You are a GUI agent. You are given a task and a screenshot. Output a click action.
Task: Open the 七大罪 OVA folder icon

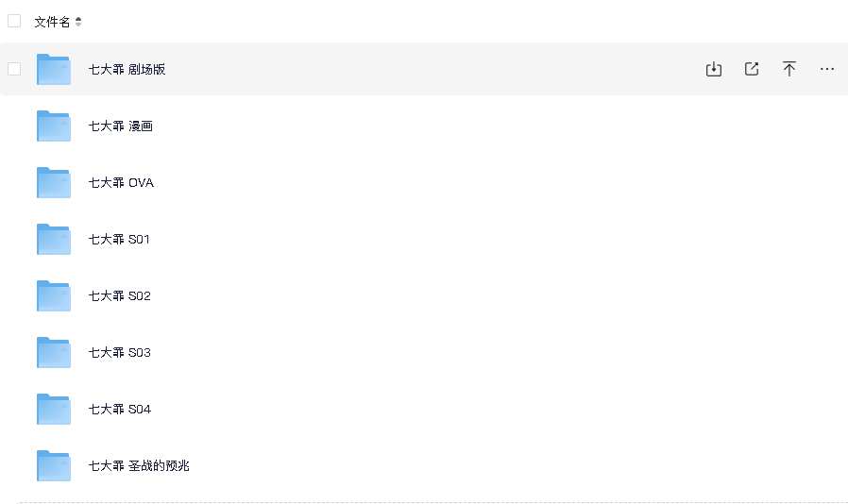(x=54, y=183)
